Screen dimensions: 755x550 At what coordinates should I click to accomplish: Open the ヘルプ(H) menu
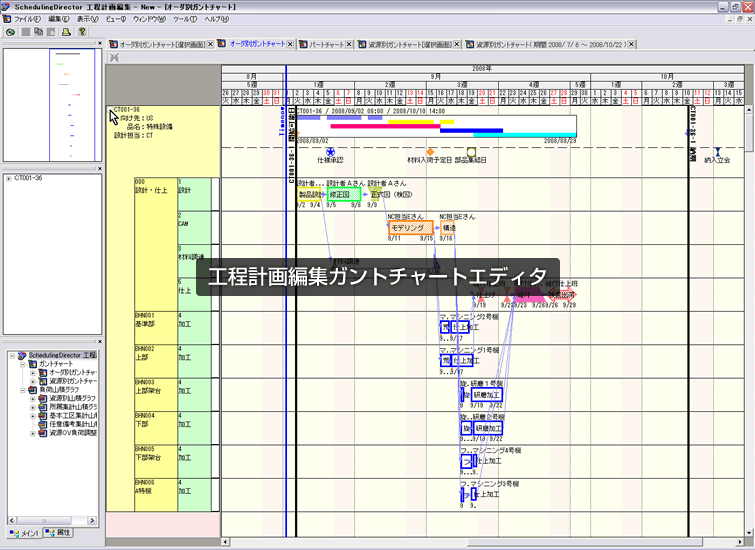[217, 19]
